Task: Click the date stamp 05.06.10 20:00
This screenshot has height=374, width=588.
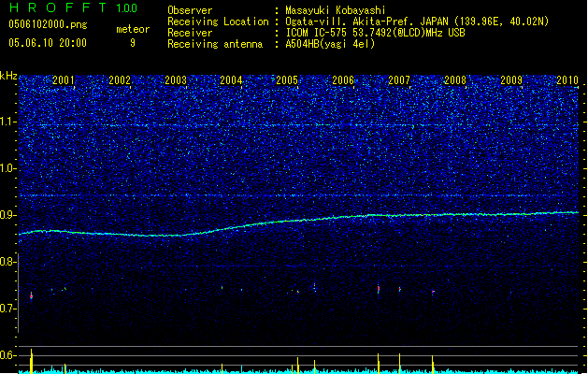Action: (x=48, y=43)
